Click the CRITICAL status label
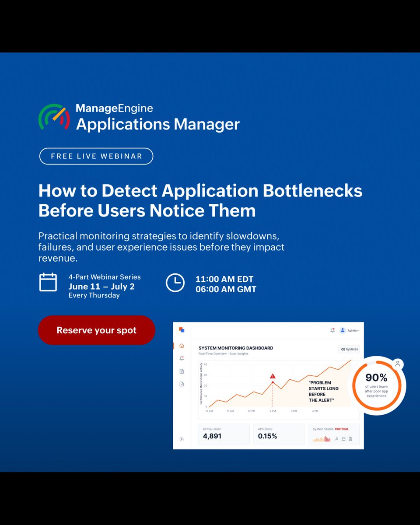Image resolution: width=420 pixels, height=525 pixels. 342,429
